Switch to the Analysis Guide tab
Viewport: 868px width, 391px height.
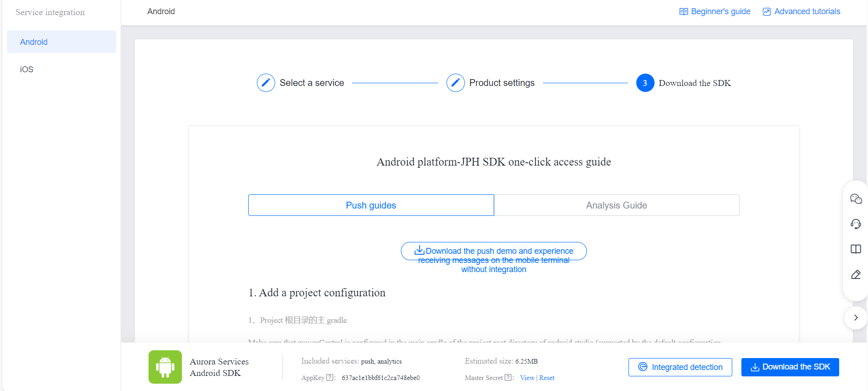coord(616,205)
